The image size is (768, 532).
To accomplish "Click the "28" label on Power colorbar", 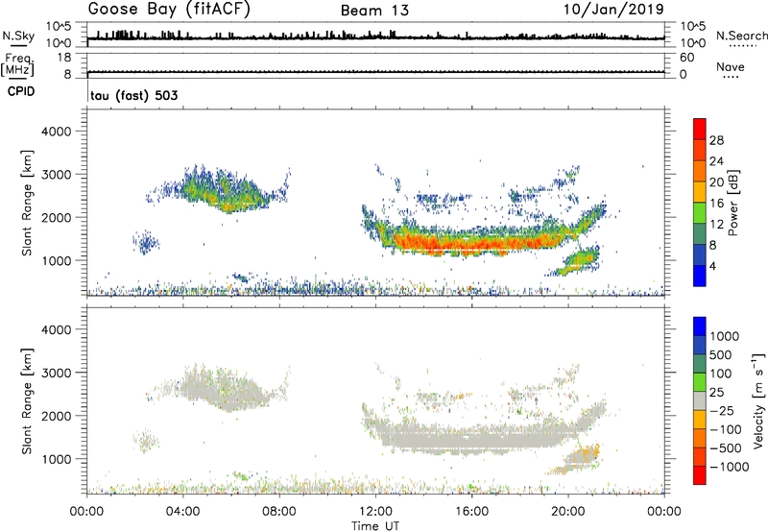I will pyautogui.click(x=716, y=140).
